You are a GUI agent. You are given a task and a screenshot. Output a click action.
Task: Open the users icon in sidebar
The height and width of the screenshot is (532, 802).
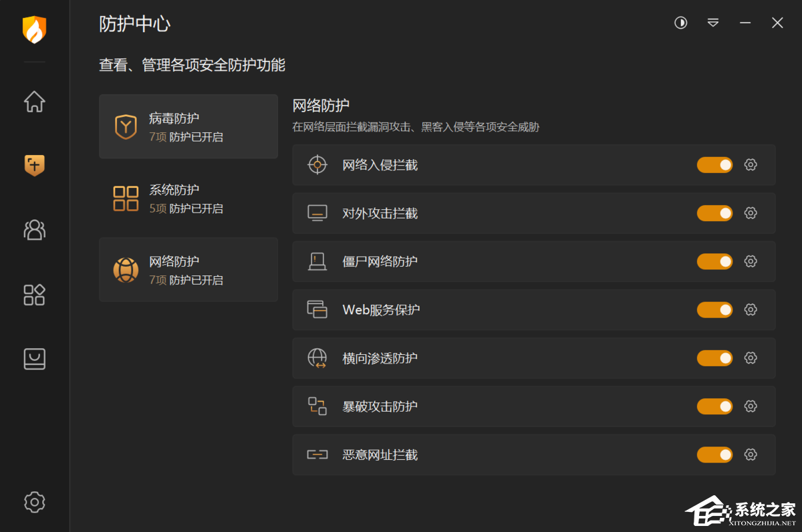pos(34,230)
